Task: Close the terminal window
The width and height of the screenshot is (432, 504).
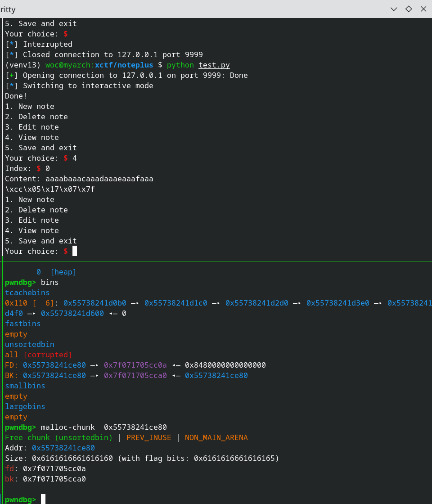Action: [423, 9]
